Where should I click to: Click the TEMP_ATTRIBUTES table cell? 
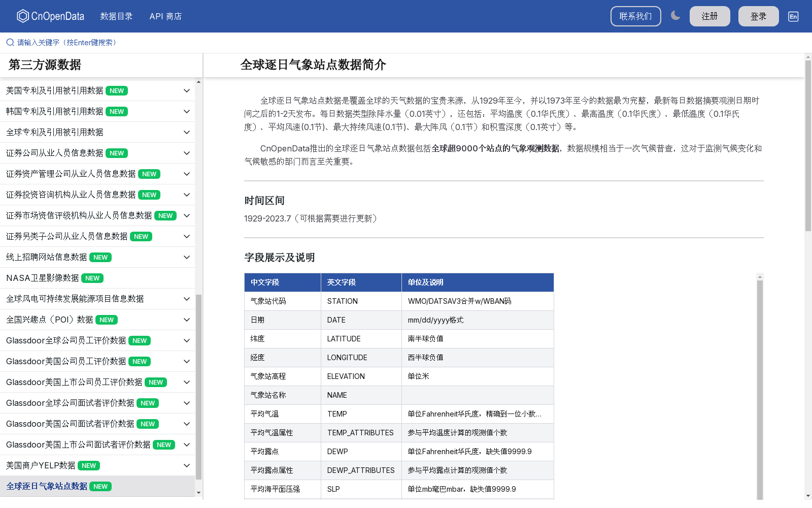pyautogui.click(x=361, y=433)
